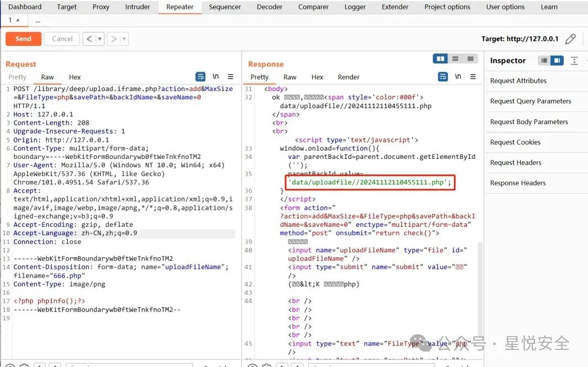Select Request Raw view
588x367 pixels.
tap(47, 77)
